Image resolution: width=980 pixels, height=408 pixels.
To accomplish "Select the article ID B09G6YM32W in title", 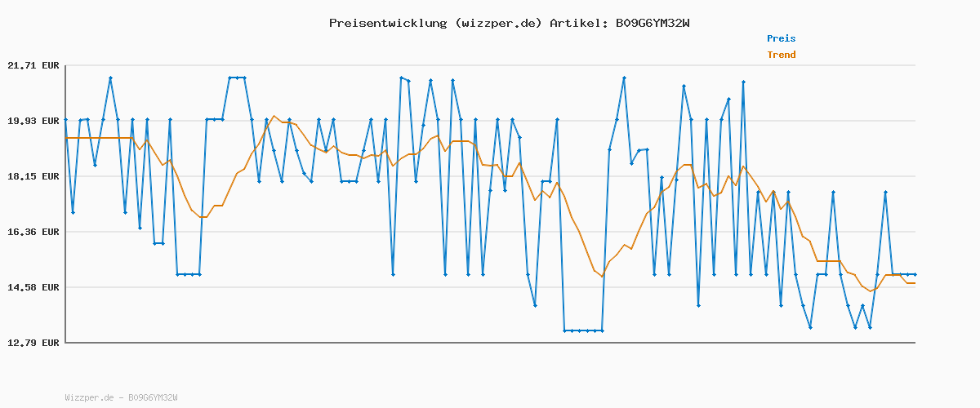I will tap(653, 23).
